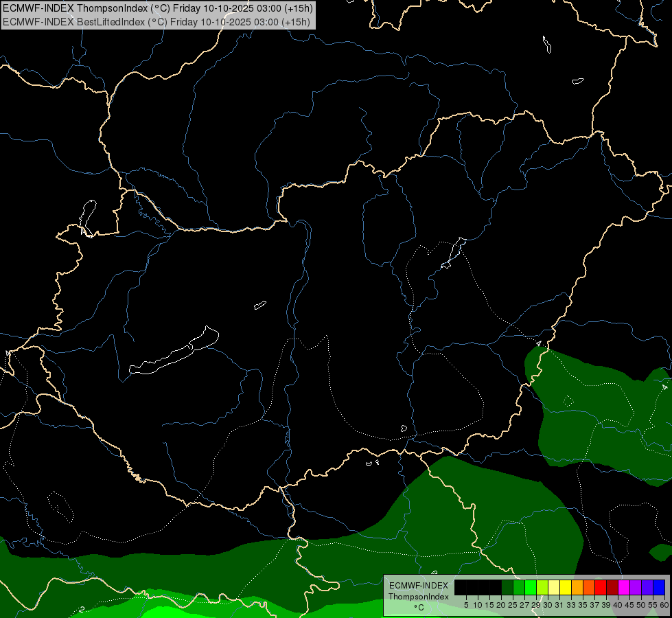
Task: Click the legend tick value 5
Action: point(466,605)
